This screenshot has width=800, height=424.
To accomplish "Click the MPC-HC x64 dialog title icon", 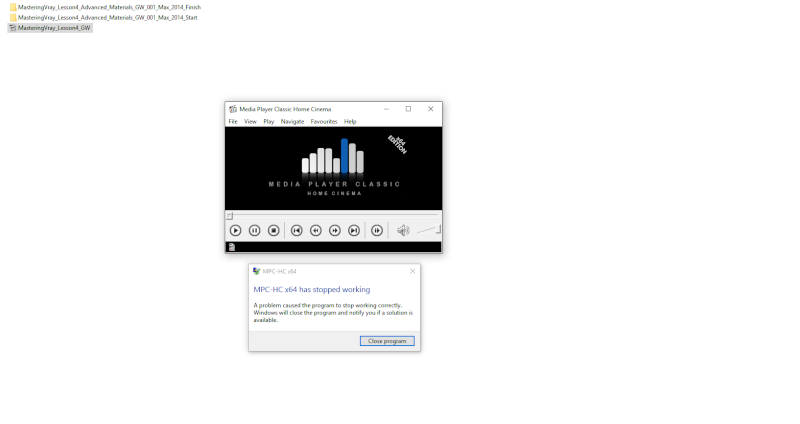I will [256, 271].
